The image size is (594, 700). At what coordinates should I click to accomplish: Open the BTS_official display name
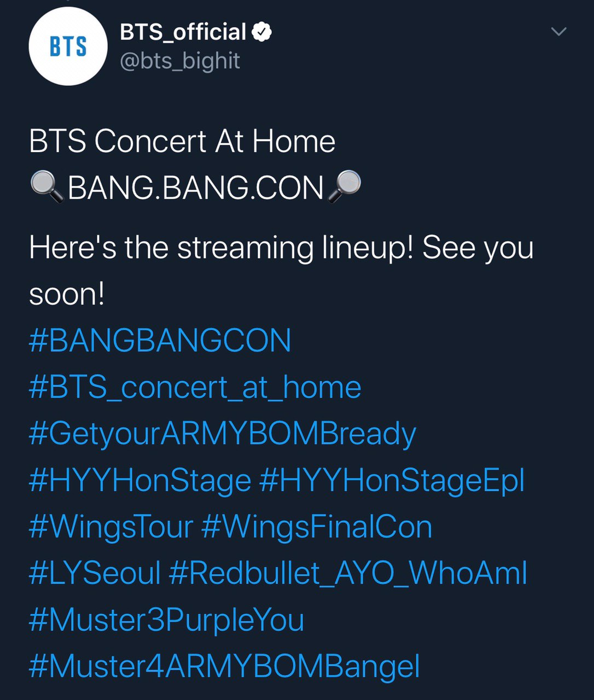click(183, 32)
